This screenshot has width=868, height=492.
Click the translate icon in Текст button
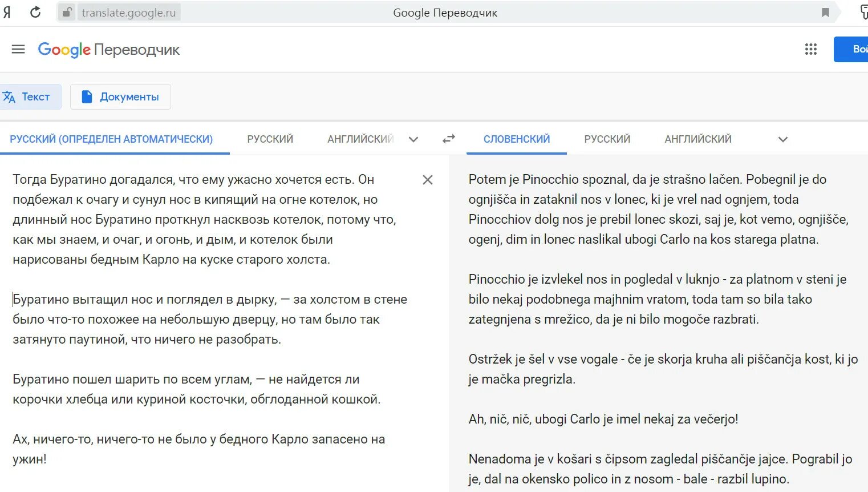click(x=9, y=96)
